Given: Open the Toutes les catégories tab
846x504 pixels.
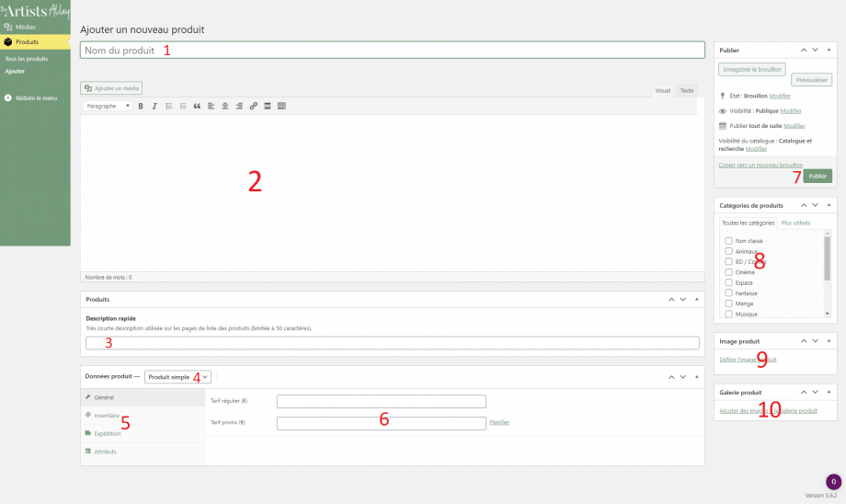Looking at the screenshot, I should tap(748, 223).
